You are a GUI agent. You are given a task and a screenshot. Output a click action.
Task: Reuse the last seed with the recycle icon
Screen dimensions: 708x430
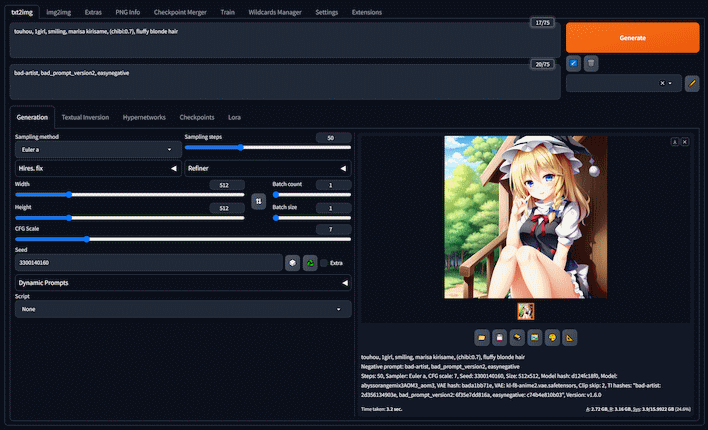(310, 262)
